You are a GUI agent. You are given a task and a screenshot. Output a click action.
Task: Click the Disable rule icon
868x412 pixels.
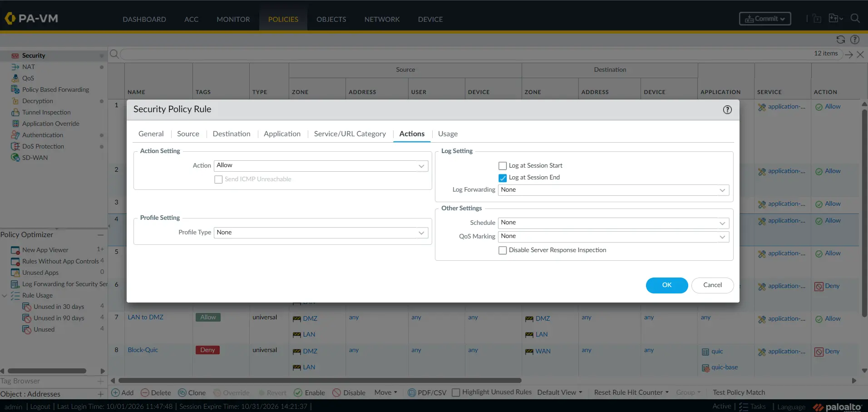[336, 392]
